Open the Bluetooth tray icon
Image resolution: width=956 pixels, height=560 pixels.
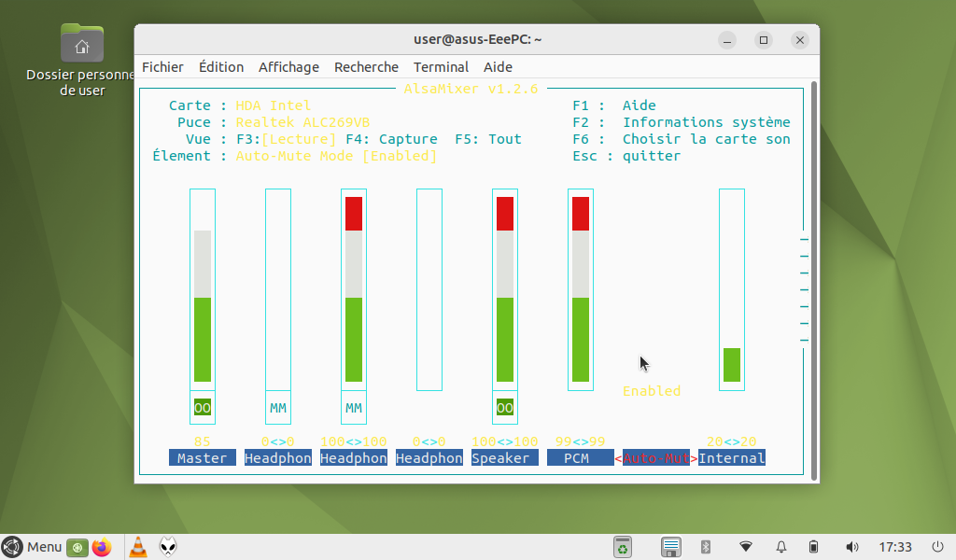[706, 547]
